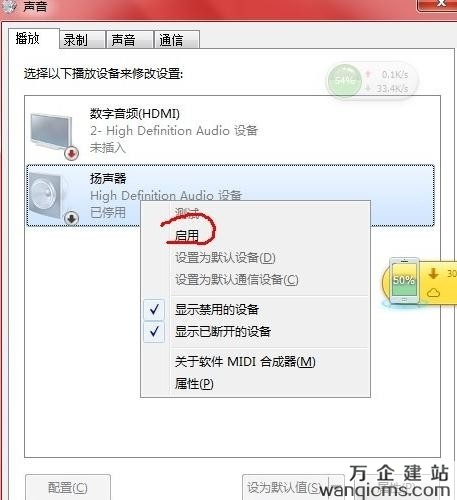
Task: Toggle 显示已断开的设备 checkmark
Action: click(x=154, y=332)
